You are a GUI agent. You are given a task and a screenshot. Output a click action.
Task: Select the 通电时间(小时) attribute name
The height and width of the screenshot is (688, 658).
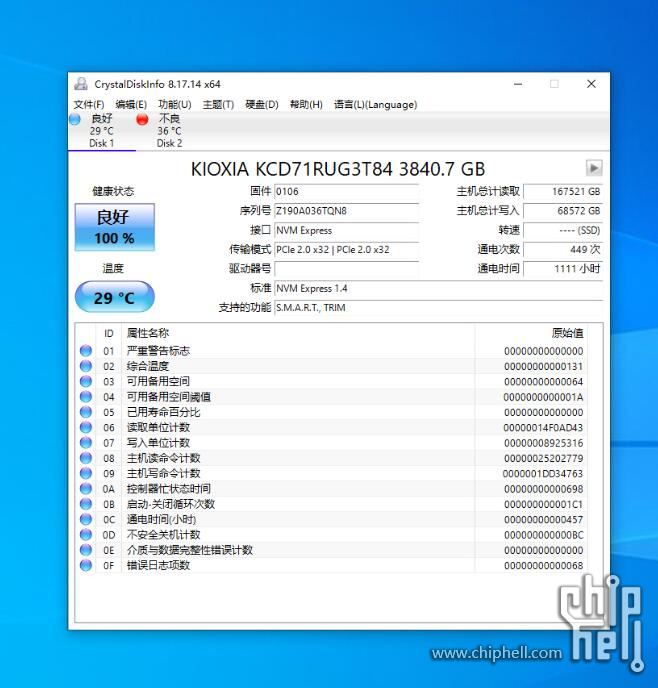pyautogui.click(x=161, y=520)
